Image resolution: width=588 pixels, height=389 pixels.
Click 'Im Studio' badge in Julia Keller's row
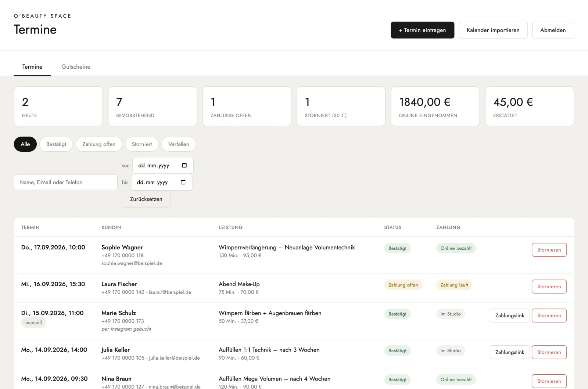coord(451,351)
